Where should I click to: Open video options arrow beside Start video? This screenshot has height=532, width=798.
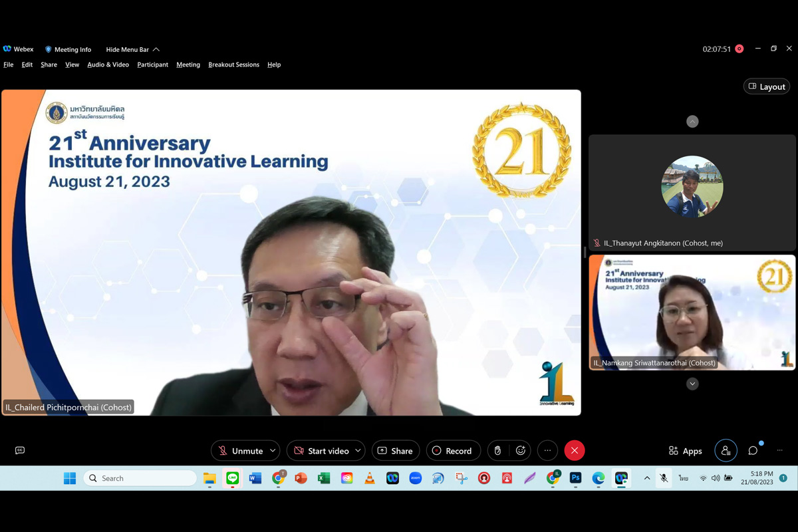[x=358, y=451]
